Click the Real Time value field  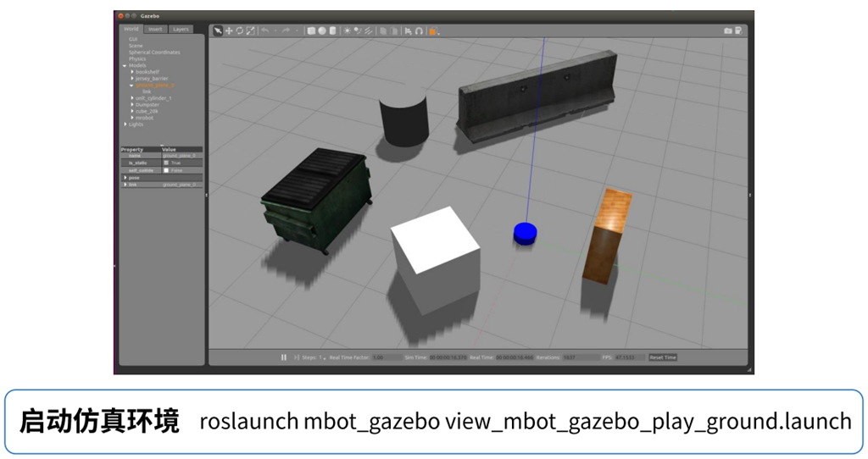515,357
